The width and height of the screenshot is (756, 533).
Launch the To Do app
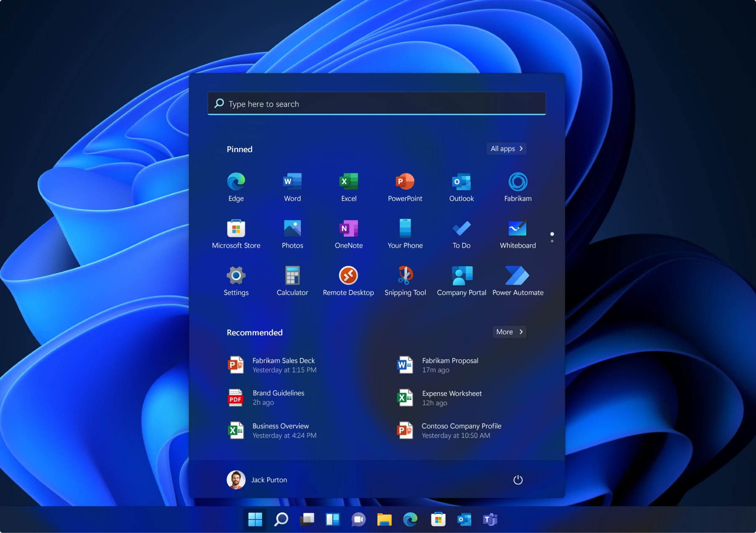click(462, 234)
